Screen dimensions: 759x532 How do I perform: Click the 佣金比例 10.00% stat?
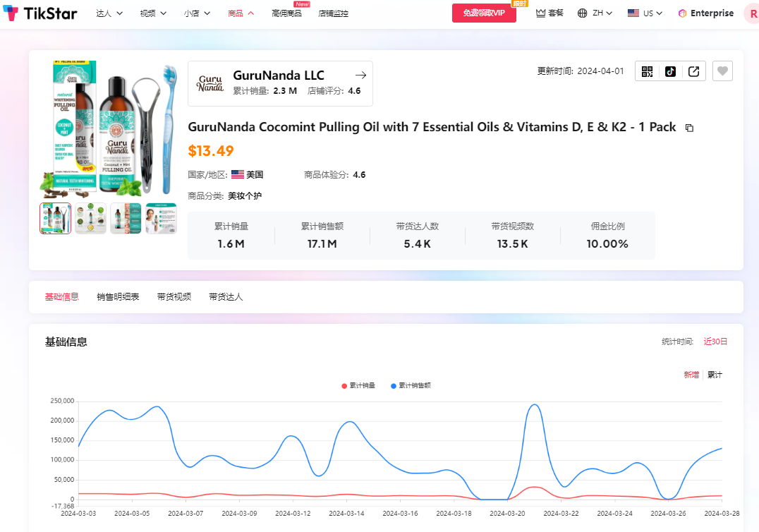pyautogui.click(x=607, y=235)
